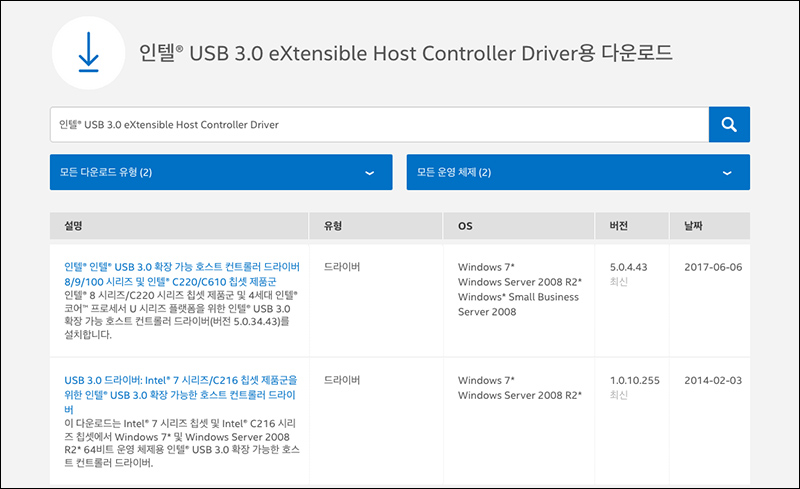
Task: Click 최신 label under version 5.0.4.43
Action: 618,282
